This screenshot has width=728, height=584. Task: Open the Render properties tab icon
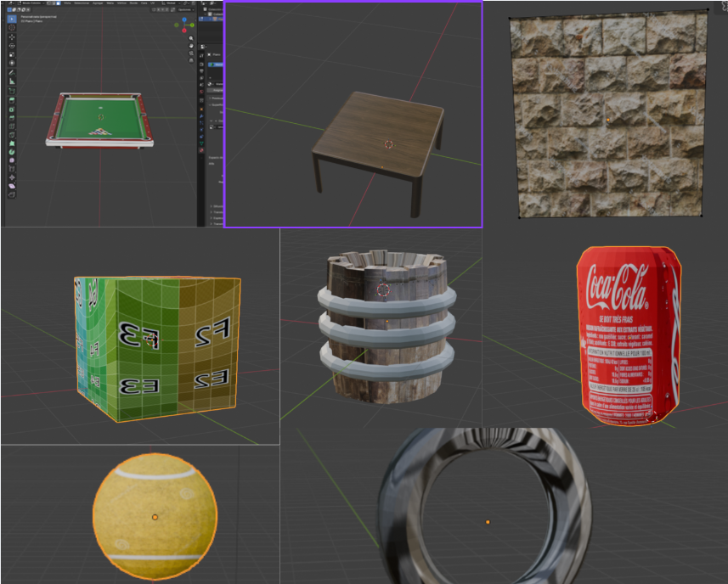201,64
